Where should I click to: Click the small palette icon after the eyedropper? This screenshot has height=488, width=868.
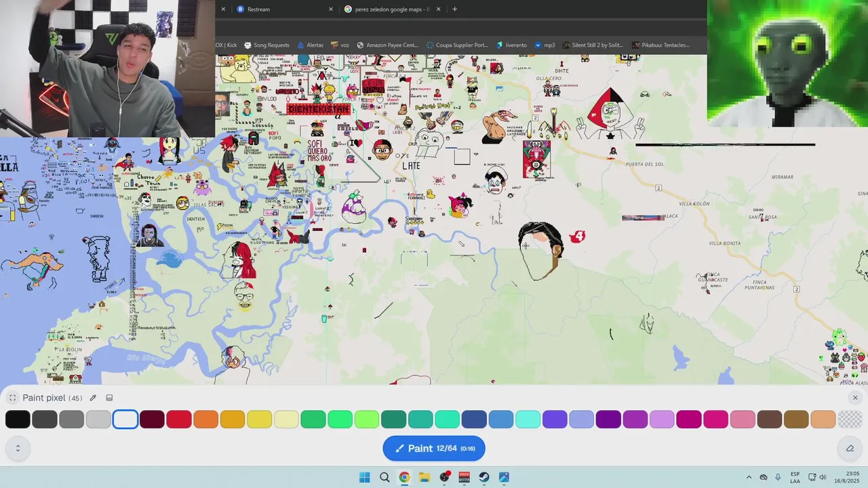point(109,398)
